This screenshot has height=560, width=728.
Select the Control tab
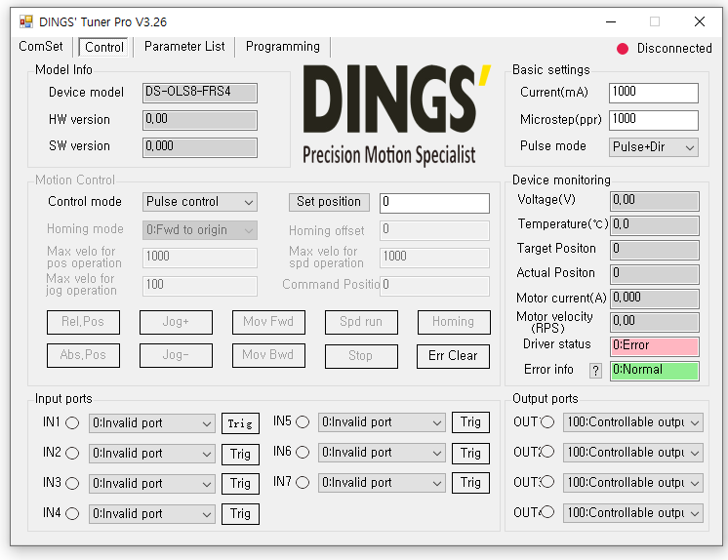click(x=103, y=48)
